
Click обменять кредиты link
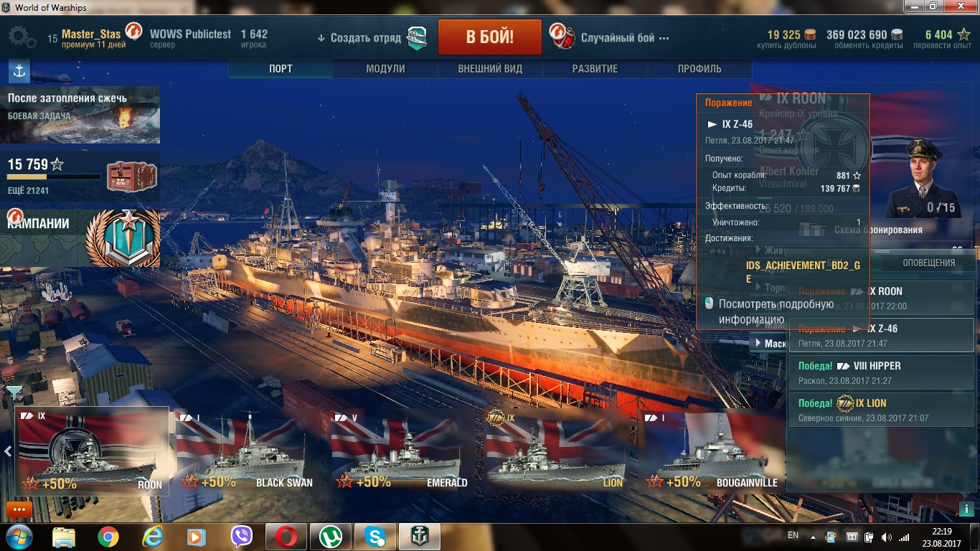coord(868,45)
